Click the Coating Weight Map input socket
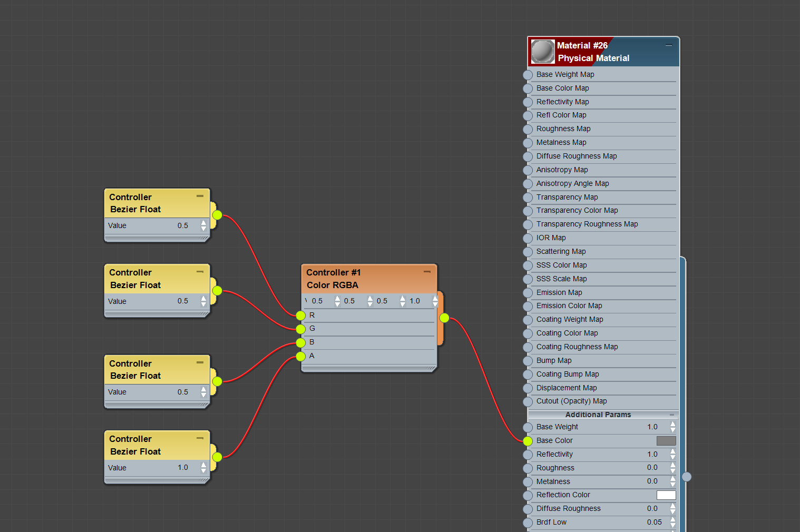Screen dimensions: 800x532 coord(528,320)
